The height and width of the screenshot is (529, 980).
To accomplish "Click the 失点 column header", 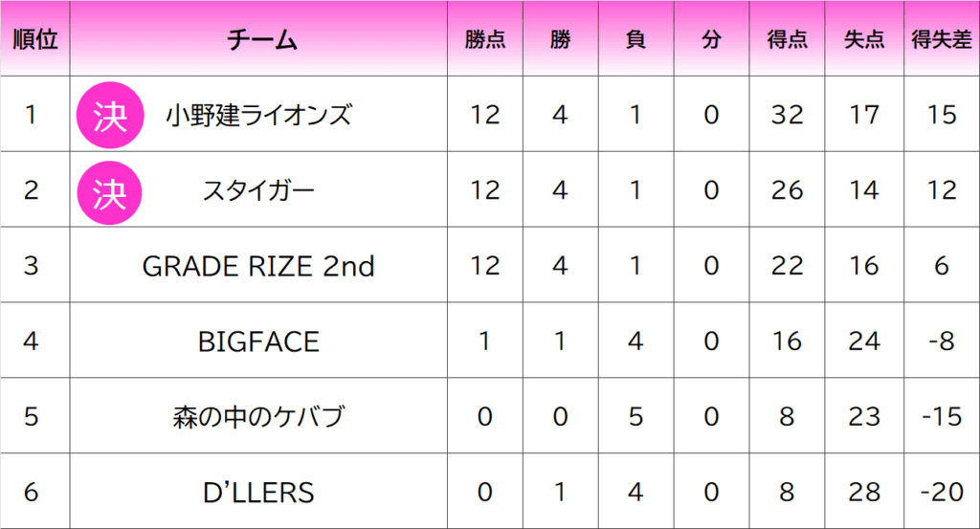I will pos(863,39).
